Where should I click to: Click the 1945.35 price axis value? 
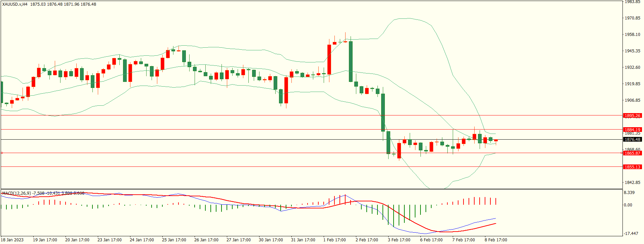[x=633, y=51]
